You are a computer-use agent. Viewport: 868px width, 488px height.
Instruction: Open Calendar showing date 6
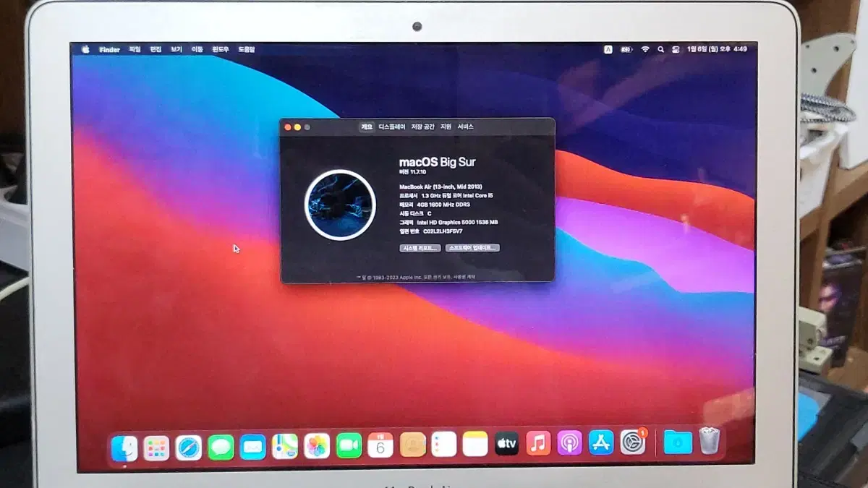[380, 445]
